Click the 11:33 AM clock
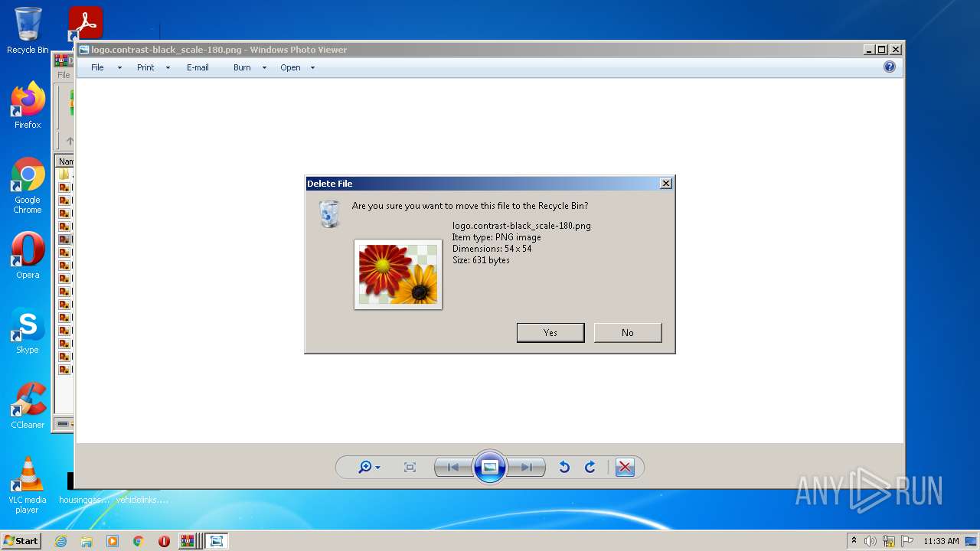Image resolution: width=980 pixels, height=551 pixels. click(941, 541)
